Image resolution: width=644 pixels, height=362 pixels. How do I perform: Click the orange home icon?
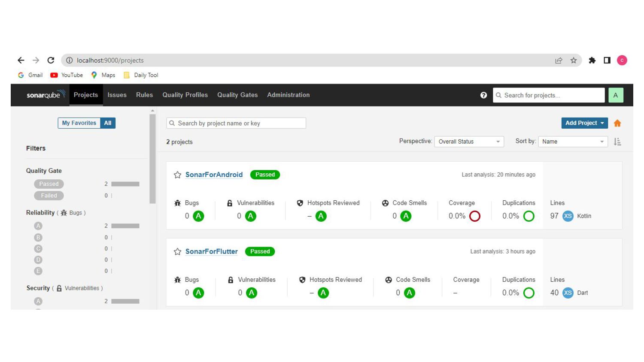pyautogui.click(x=617, y=124)
